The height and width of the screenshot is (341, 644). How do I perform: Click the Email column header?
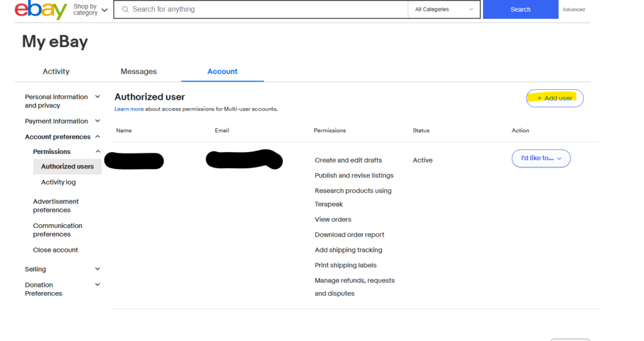click(222, 131)
